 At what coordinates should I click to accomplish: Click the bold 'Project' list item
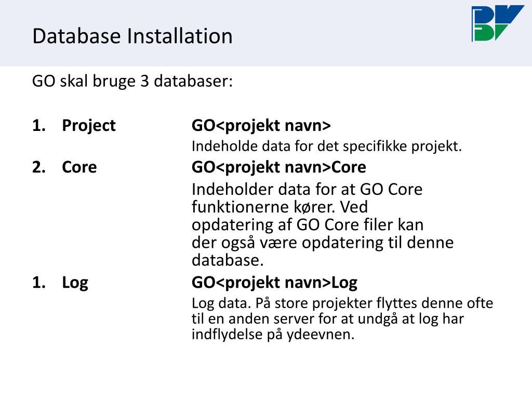pyautogui.click(x=88, y=126)
